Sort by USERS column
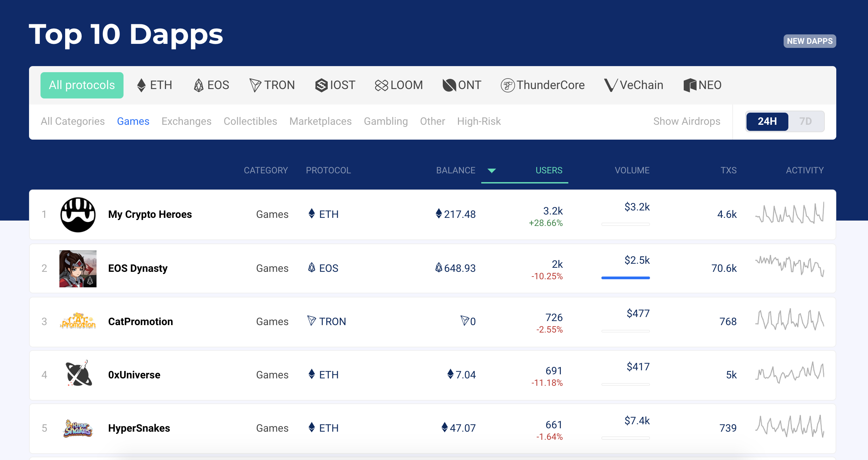 click(549, 170)
